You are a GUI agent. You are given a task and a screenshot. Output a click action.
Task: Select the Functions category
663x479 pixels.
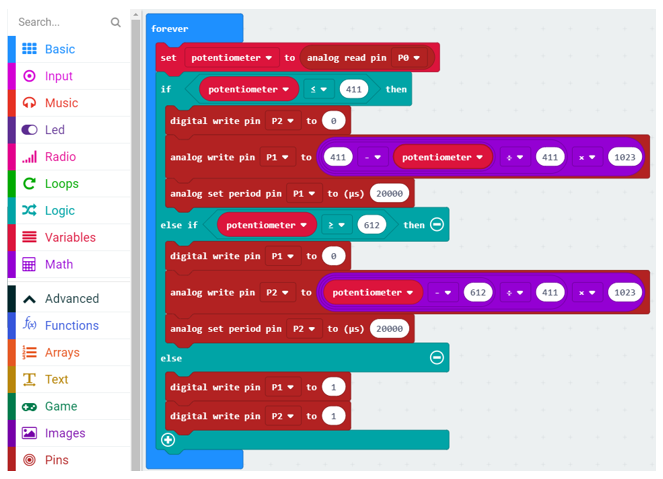pos(69,325)
